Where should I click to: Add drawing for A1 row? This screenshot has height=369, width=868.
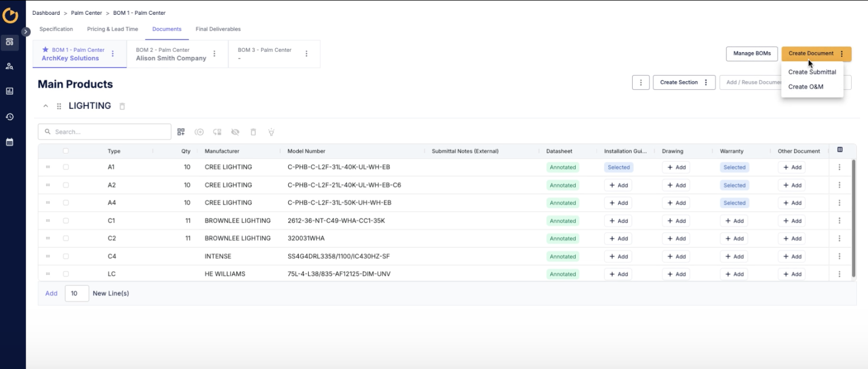[x=676, y=168]
